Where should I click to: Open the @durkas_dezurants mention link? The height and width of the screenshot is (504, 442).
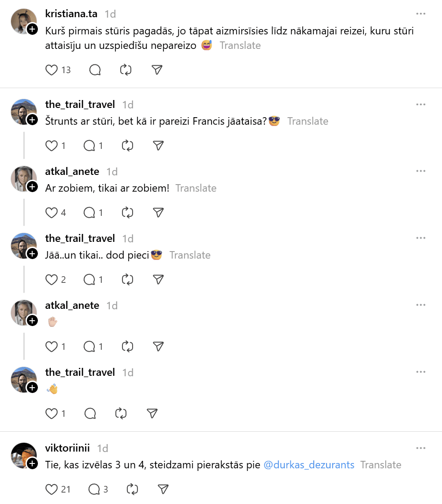click(x=309, y=465)
